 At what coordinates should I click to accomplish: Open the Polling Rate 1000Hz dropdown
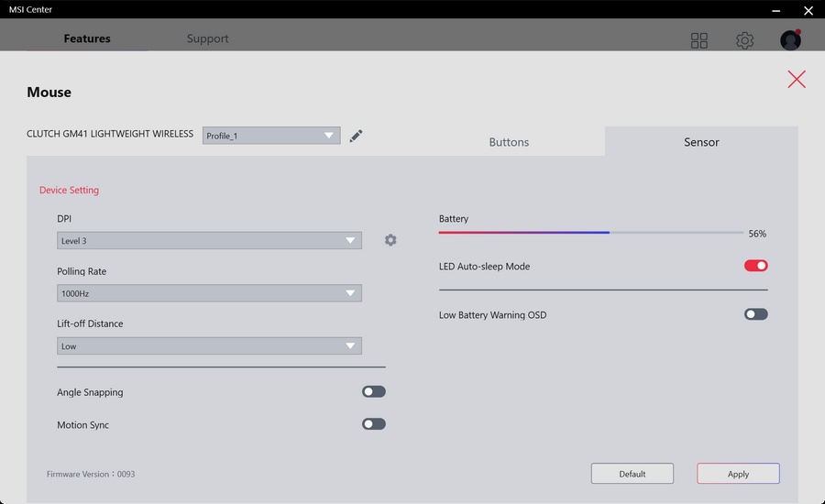click(x=209, y=293)
